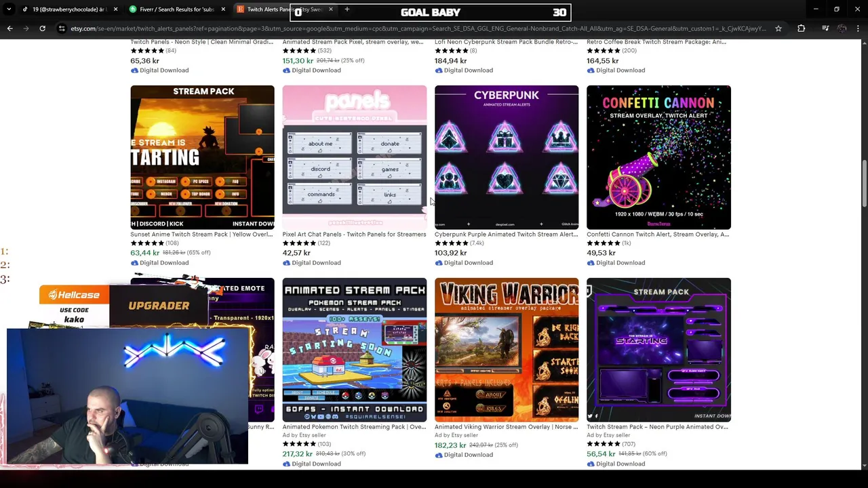Click the UPGRADER banner on stream overlay
The width and height of the screenshot is (868, 488).
point(159,306)
